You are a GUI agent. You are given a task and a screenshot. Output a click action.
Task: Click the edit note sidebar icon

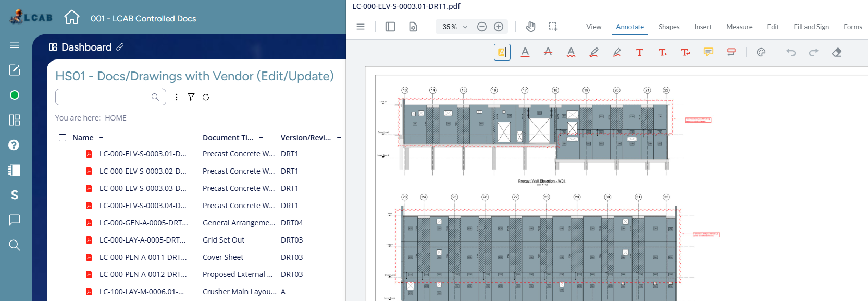15,70
